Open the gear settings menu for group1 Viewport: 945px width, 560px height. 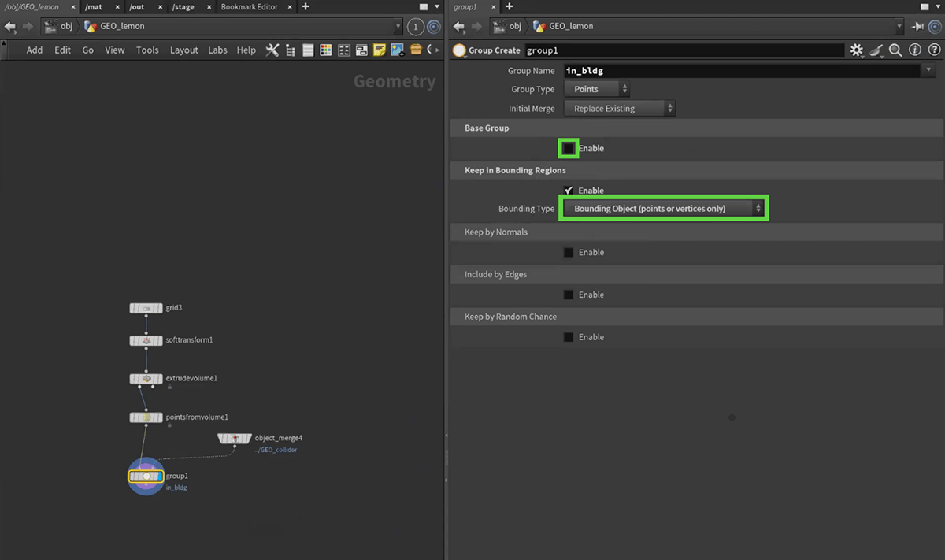click(x=857, y=50)
